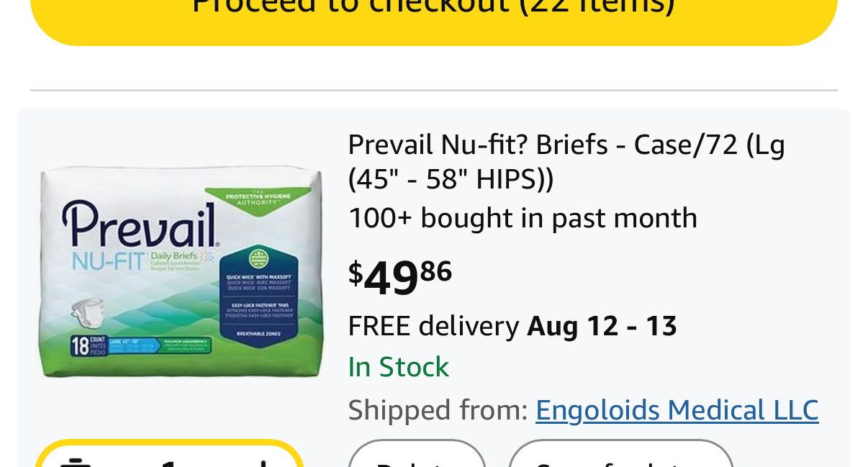This screenshot has height=467, width=868.
Task: Click the FREE delivery Aug 12 - 13 text
Action: point(512,327)
